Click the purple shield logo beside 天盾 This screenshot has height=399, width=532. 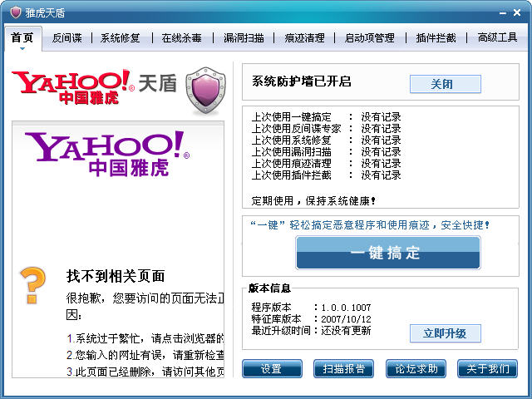(x=205, y=91)
